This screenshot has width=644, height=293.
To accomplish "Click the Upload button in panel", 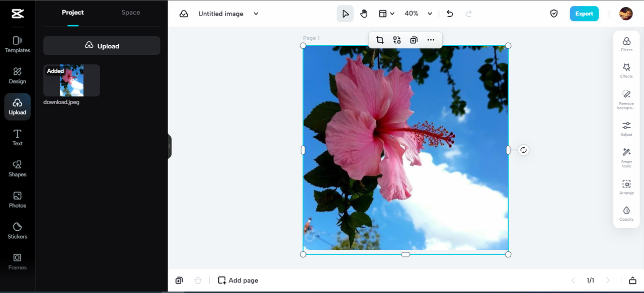I will click(x=102, y=46).
